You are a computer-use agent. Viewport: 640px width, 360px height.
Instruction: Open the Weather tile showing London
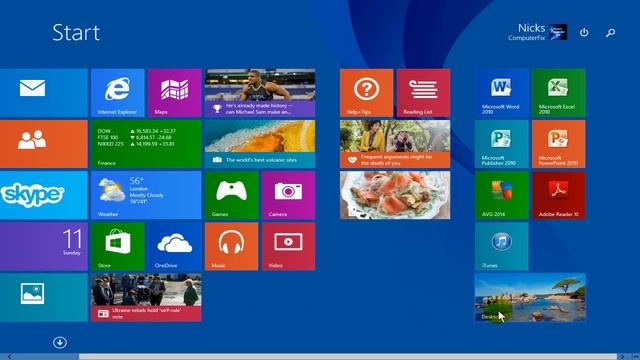pos(146,195)
